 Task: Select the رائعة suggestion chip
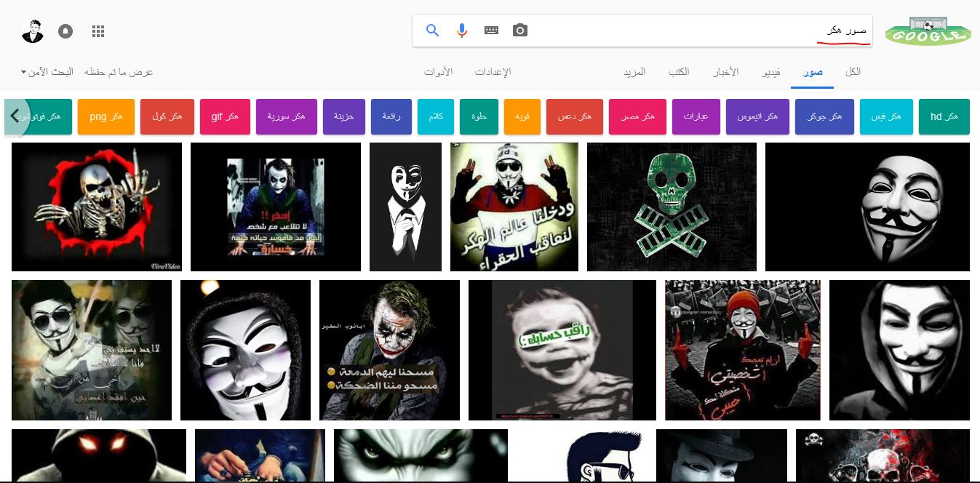click(x=391, y=117)
